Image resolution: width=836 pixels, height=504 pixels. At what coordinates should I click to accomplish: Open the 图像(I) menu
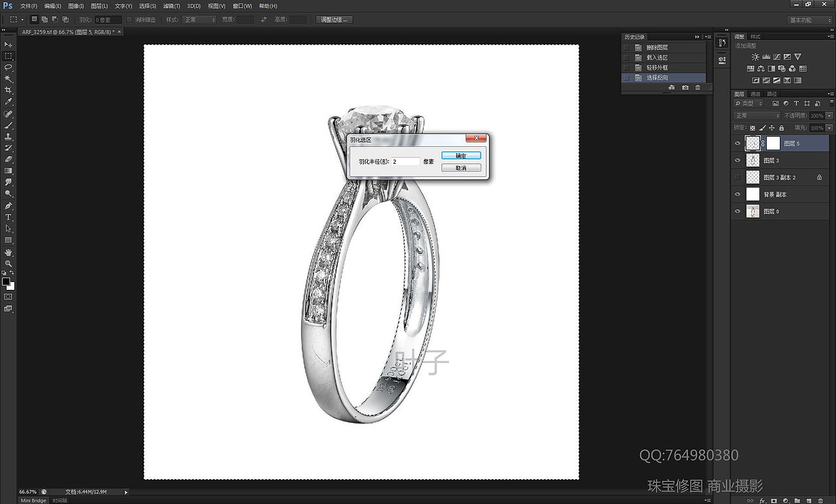(x=76, y=6)
